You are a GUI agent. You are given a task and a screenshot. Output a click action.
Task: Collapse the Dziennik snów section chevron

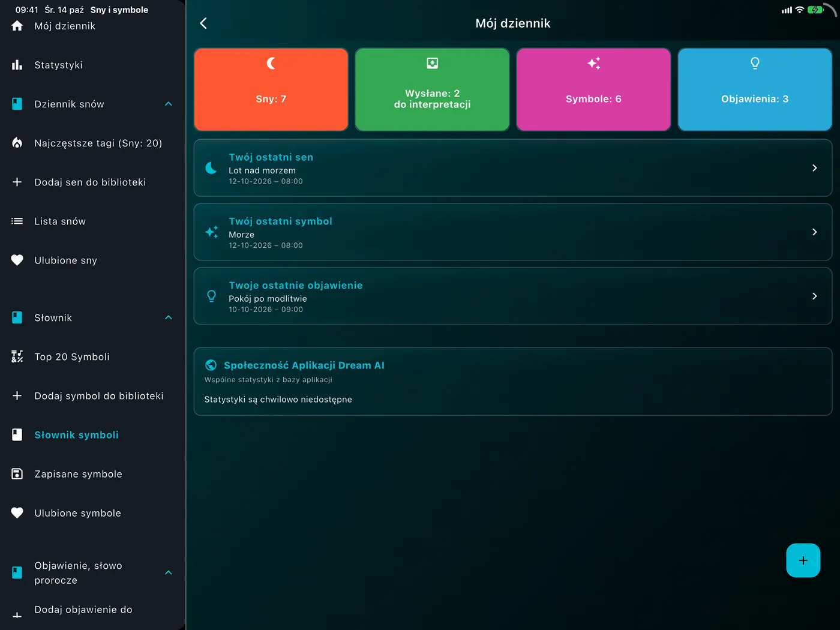point(169,104)
